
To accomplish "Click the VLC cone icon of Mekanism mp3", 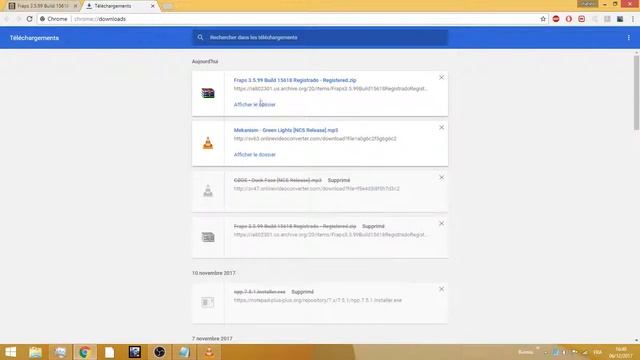I will (208, 143).
